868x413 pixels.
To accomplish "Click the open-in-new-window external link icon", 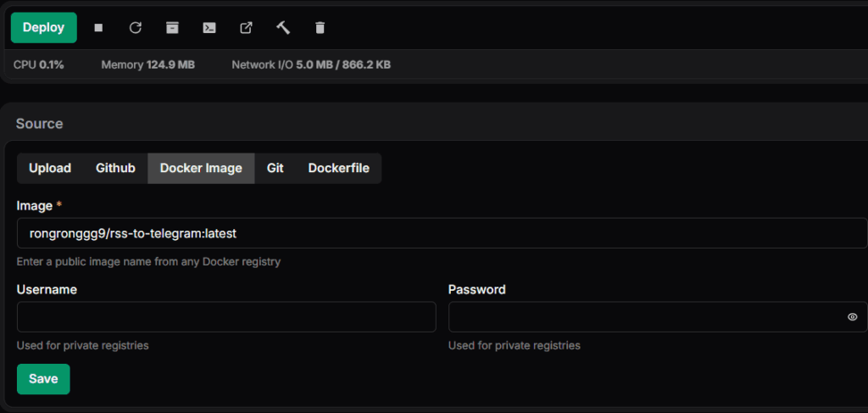I will 246,28.
